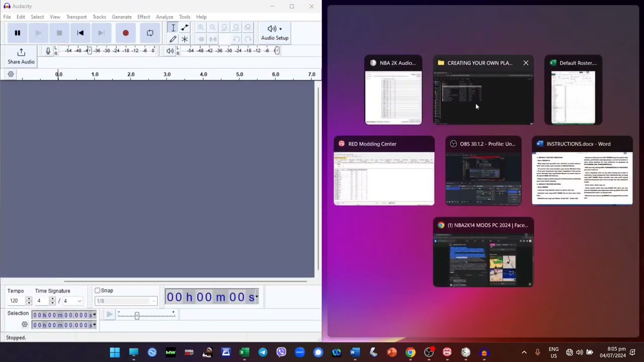Enable the Snap checkbox

pos(98,291)
